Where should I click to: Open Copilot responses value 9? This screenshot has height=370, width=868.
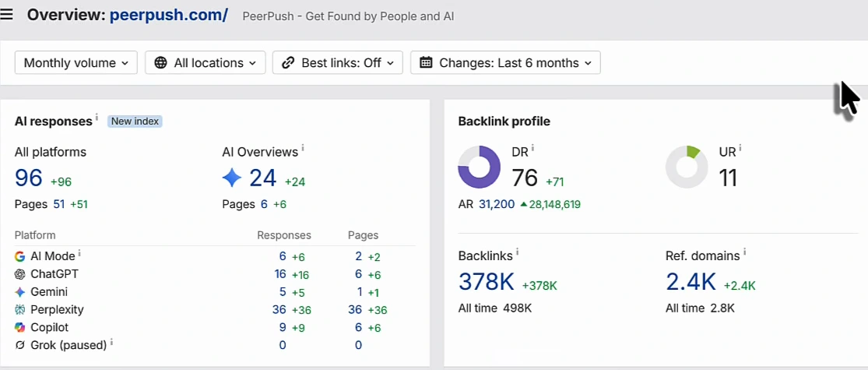coord(283,327)
